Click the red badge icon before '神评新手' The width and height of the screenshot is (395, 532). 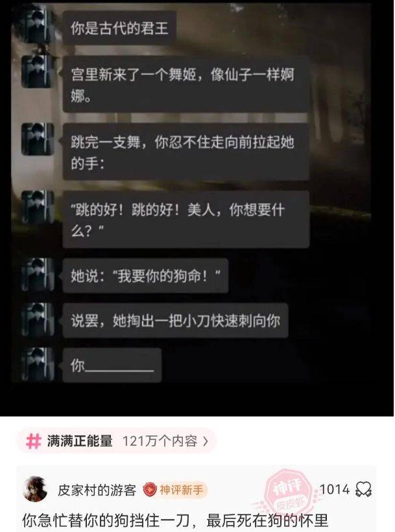150,490
